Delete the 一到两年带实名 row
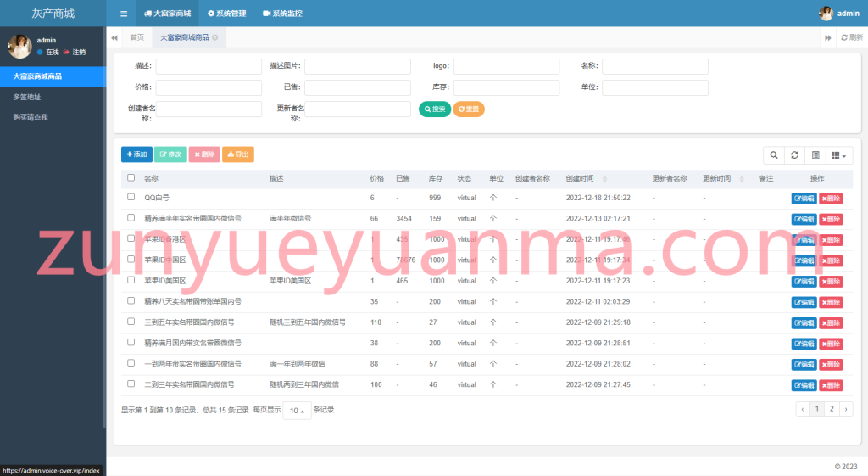Viewport: 868px width, 476px height. [831, 365]
